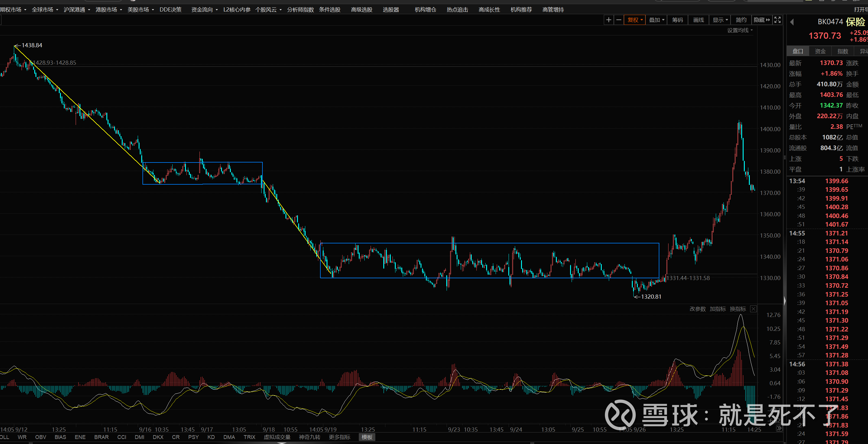Open the 画线 drawing tool
Viewport: 868px width, 444px height.
tap(698, 20)
